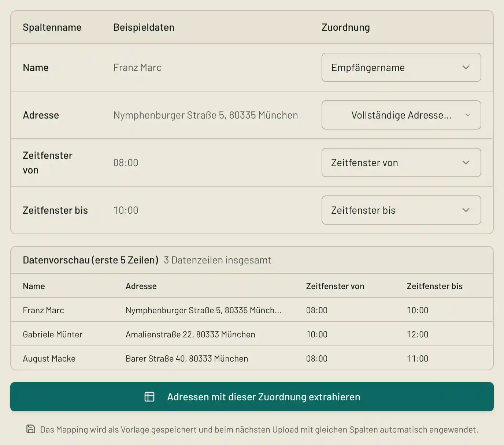
Task: Click the Amalienstraße 22, 80333 München cell
Action: tap(190, 334)
